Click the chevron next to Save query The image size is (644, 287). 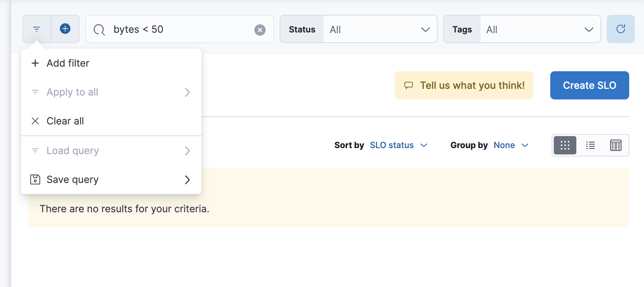coord(187,180)
